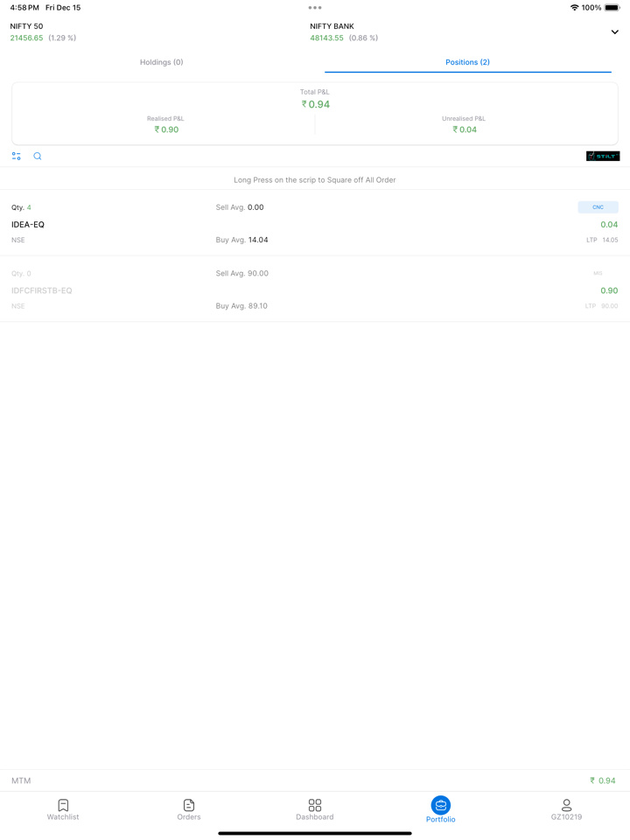The width and height of the screenshot is (630, 840).
Task: Tap the search magnifier icon
Action: 38,156
